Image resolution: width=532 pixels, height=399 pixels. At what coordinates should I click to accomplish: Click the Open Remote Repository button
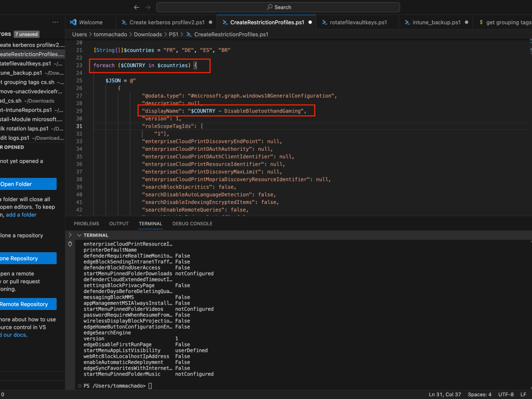coord(24,304)
